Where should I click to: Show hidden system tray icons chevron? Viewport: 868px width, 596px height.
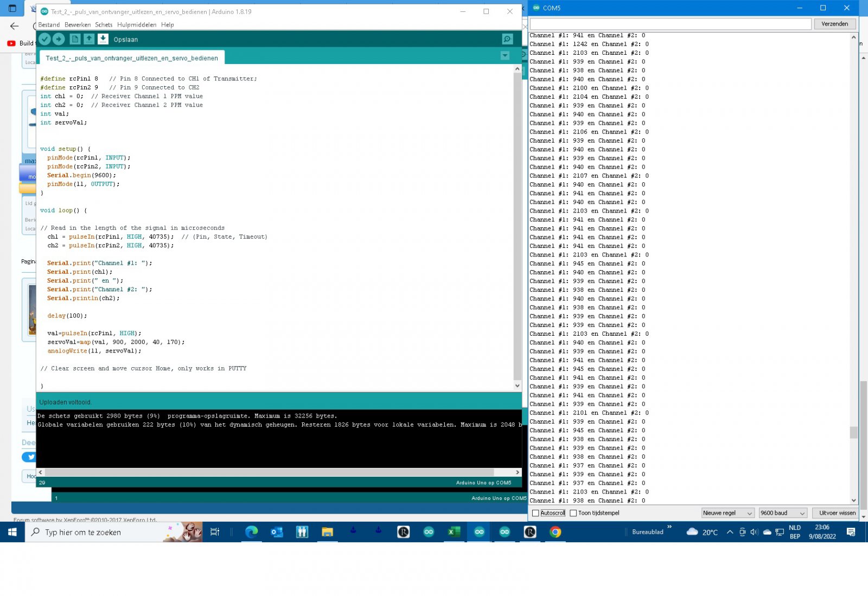point(730,532)
